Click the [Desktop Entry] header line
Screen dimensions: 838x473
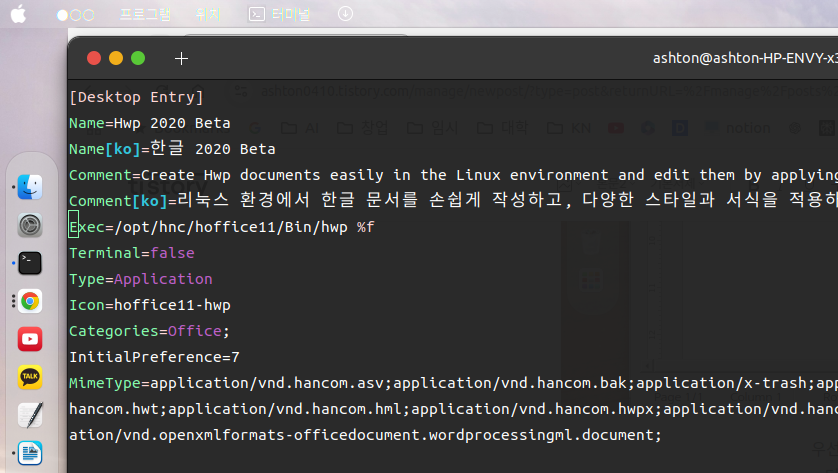(136, 97)
